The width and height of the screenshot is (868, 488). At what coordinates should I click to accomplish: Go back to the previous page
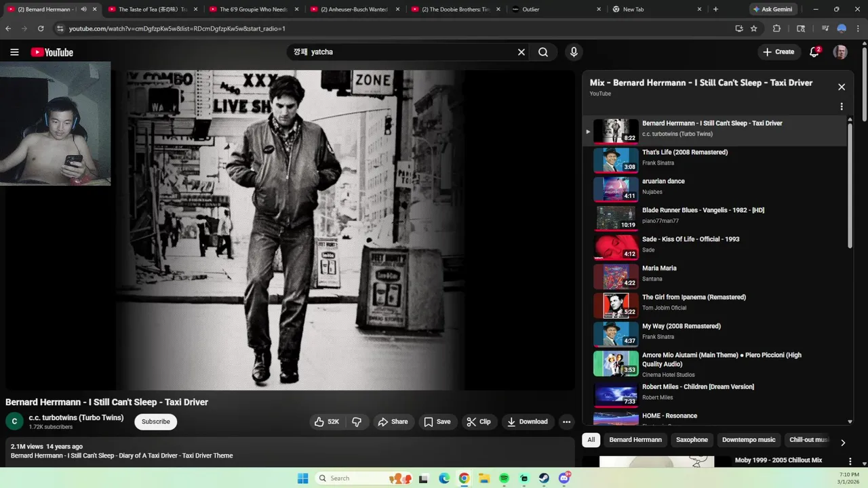pyautogui.click(x=8, y=28)
